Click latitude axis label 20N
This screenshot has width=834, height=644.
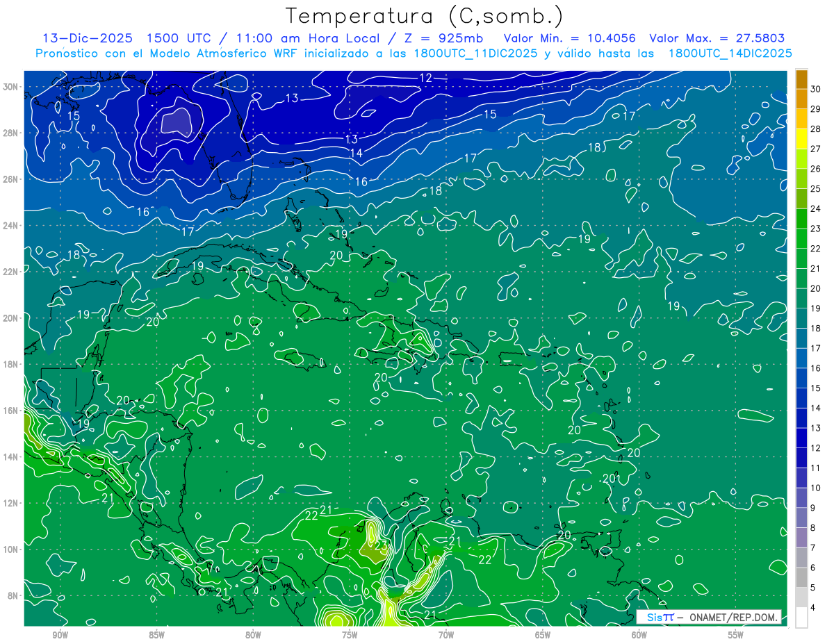[12, 318]
